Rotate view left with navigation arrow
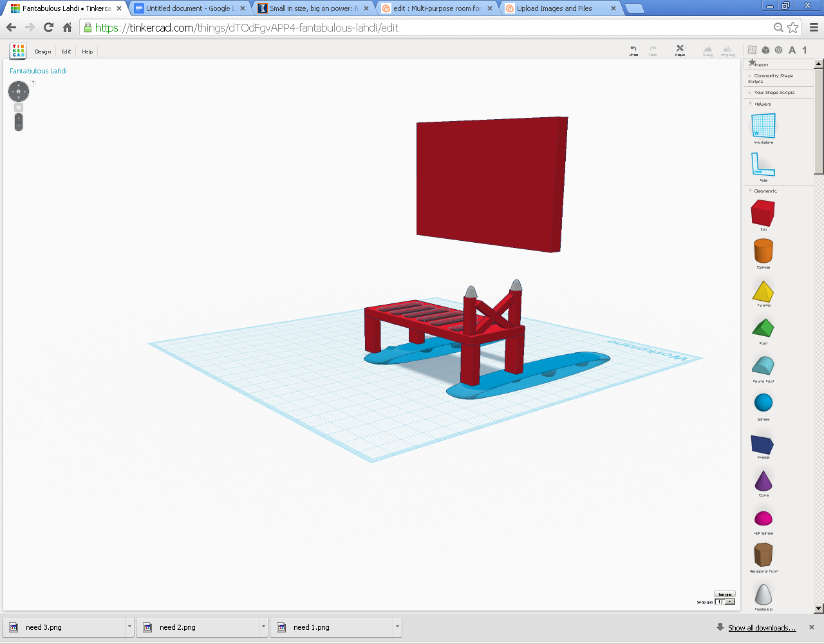Screen dimensions: 824x644 coord(11,91)
